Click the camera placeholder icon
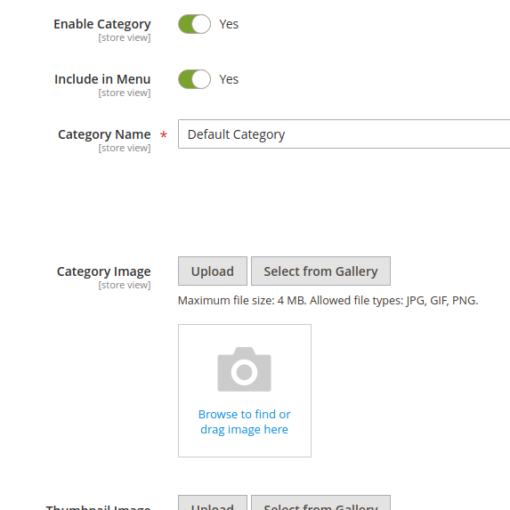The width and height of the screenshot is (510, 510). coord(244,369)
